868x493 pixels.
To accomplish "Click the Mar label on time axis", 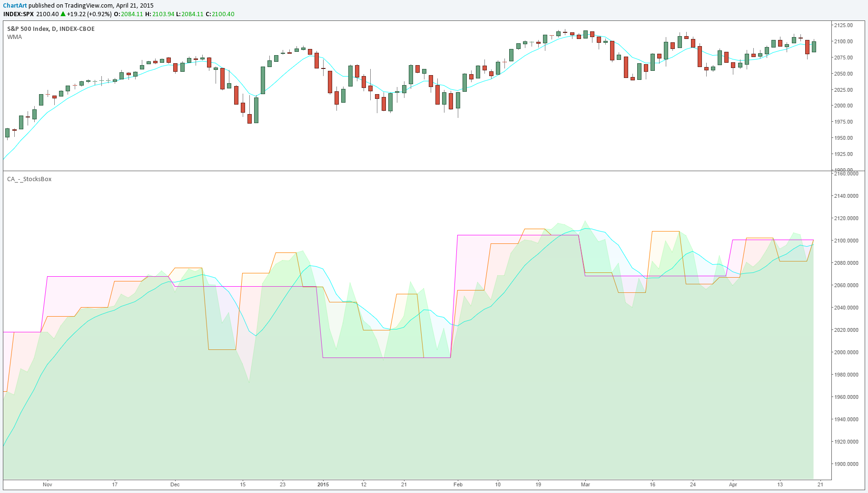I will pos(585,484).
